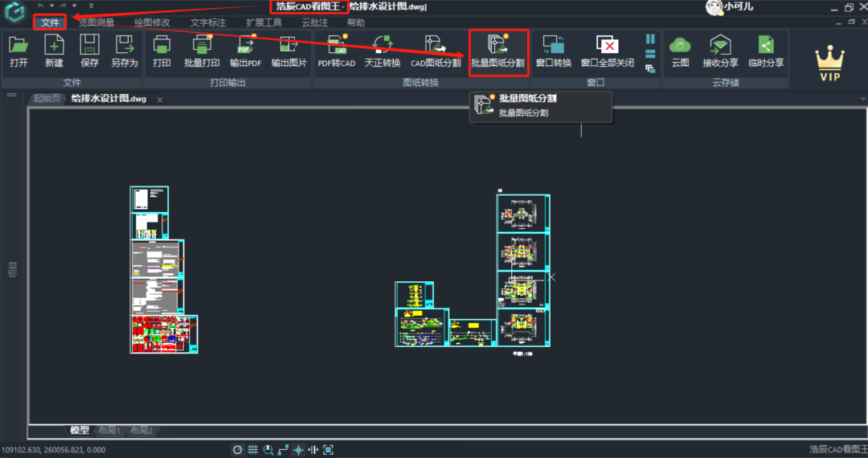This screenshot has height=458, width=868.
Task: Click the VIP crown button
Action: pos(829,64)
